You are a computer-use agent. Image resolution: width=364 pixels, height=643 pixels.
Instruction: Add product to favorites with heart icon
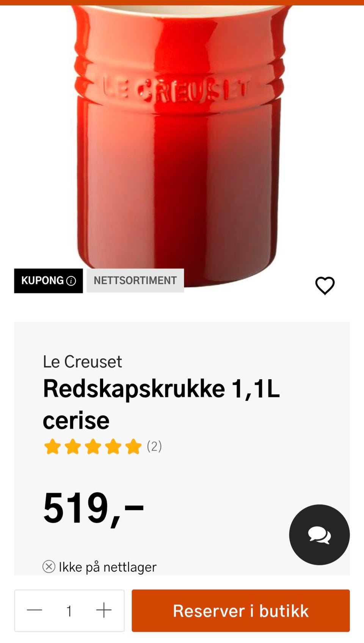click(x=325, y=285)
